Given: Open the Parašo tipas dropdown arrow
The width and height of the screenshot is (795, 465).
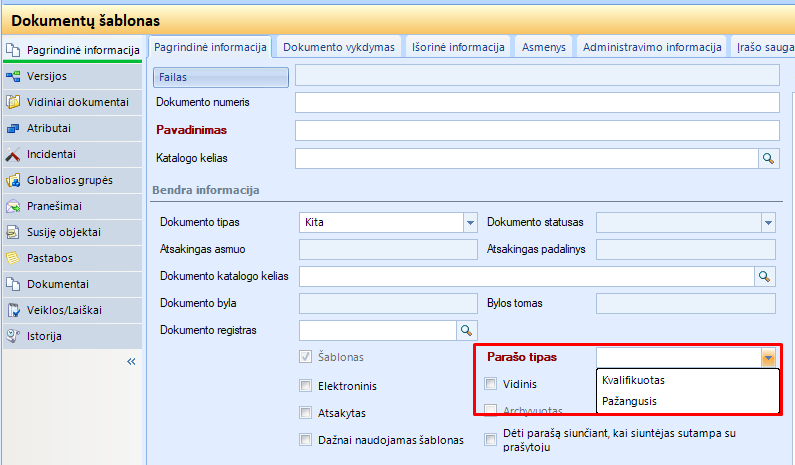Looking at the screenshot, I should 767,357.
